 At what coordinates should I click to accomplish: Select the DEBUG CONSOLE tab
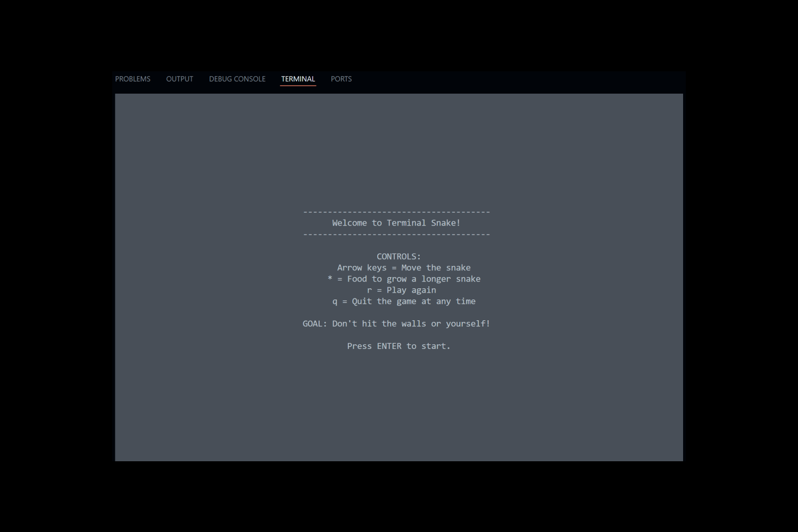237,79
